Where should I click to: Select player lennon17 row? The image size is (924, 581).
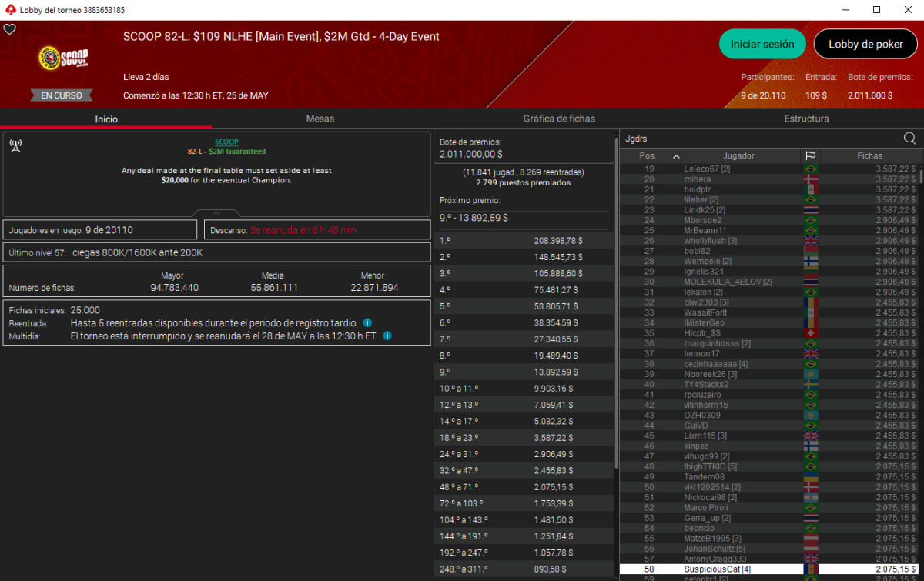(x=768, y=353)
